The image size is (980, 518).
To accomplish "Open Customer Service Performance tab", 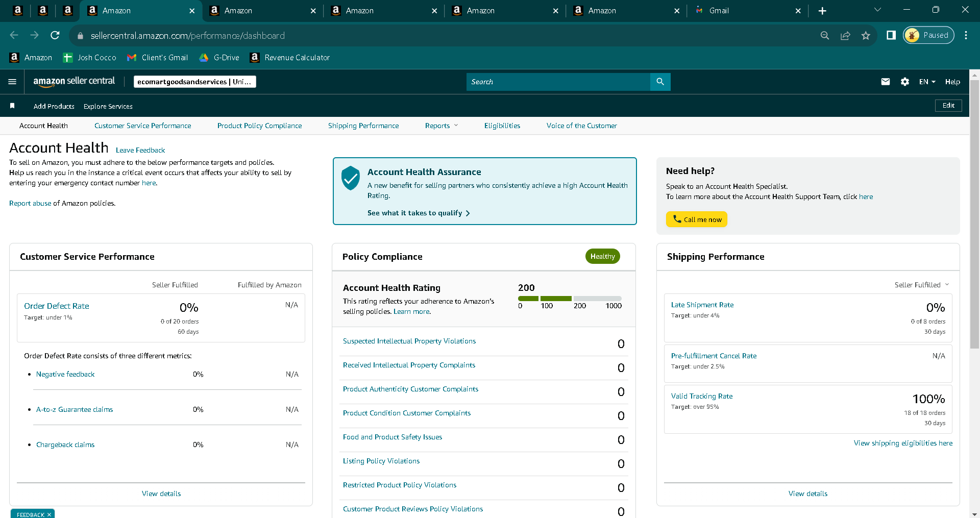I will click(142, 126).
